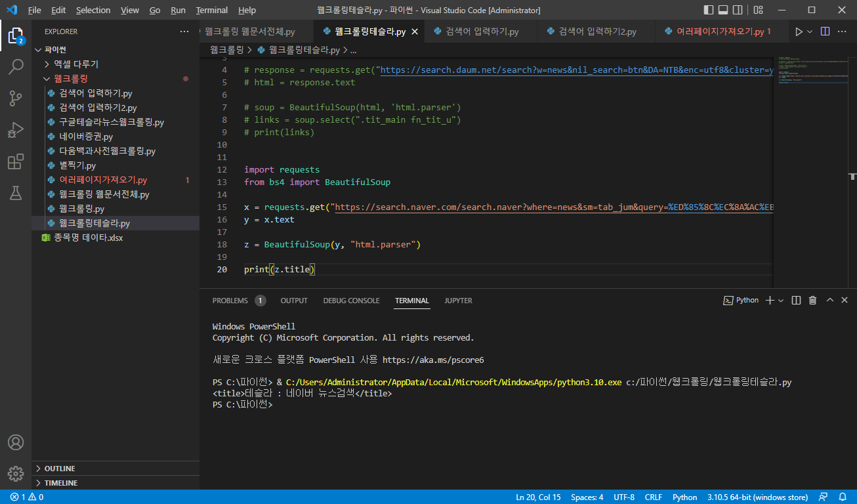
Task: Open editor more actions ellipsis
Action: coord(843,31)
